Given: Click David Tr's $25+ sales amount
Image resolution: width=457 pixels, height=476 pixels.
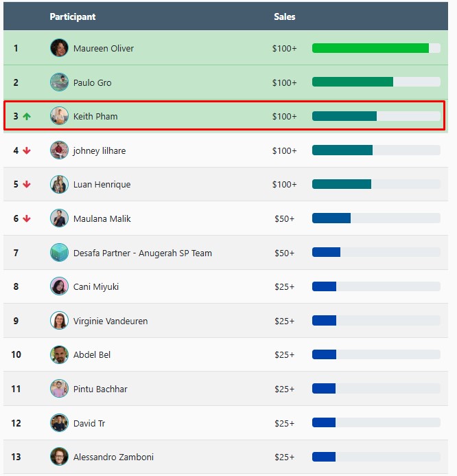Looking at the screenshot, I should (284, 423).
